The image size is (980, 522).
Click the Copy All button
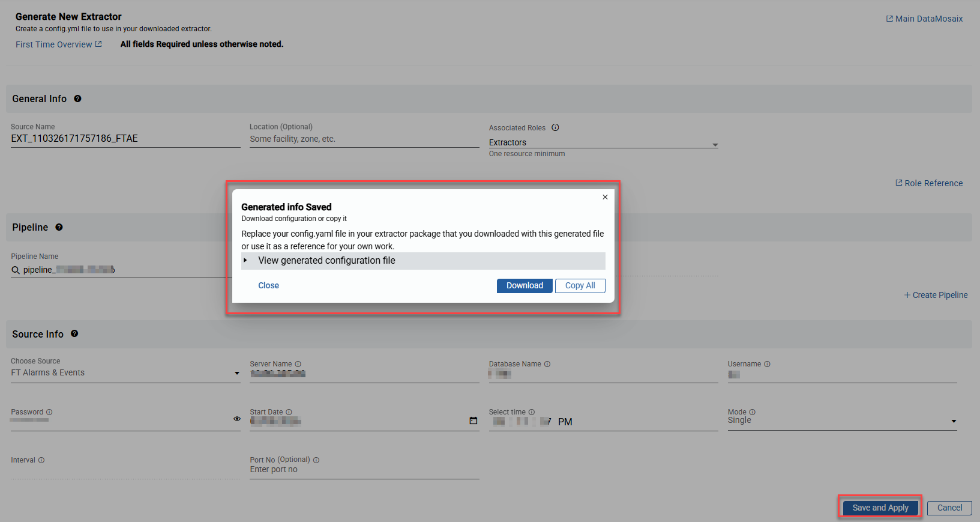[x=580, y=286]
